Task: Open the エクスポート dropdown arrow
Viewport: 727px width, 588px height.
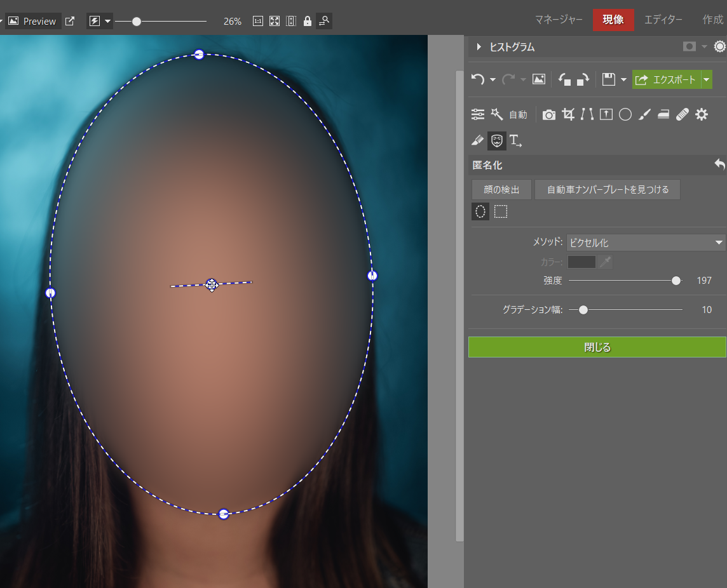Action: point(707,80)
